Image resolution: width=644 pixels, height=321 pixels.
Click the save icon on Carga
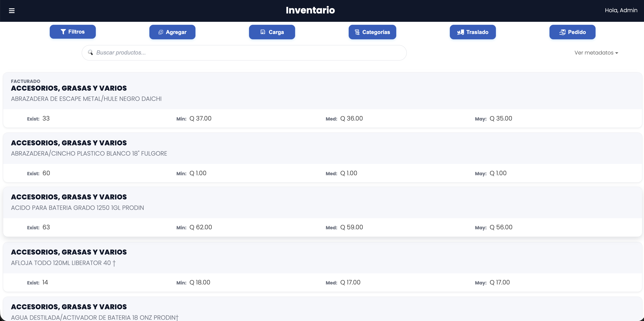tap(263, 32)
